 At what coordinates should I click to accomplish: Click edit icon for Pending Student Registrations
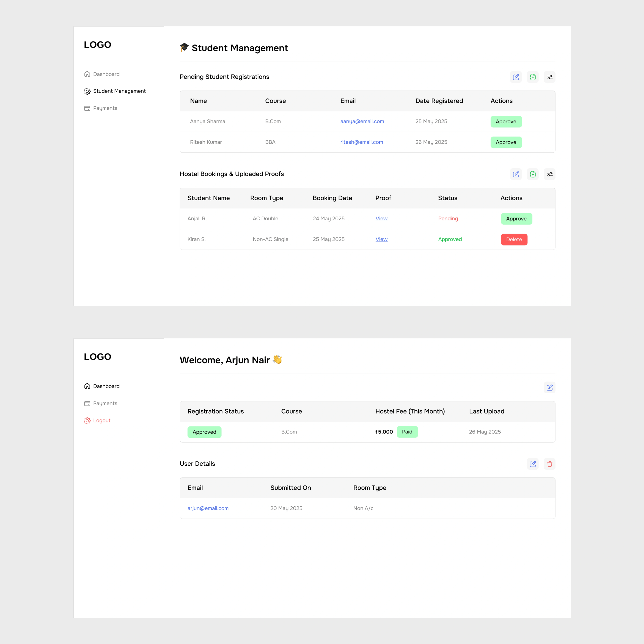(516, 77)
